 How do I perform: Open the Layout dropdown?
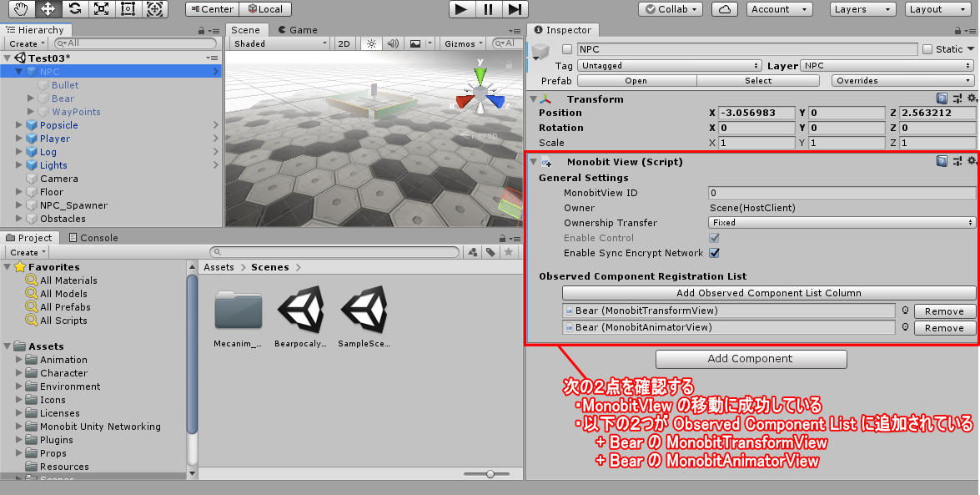[938, 9]
